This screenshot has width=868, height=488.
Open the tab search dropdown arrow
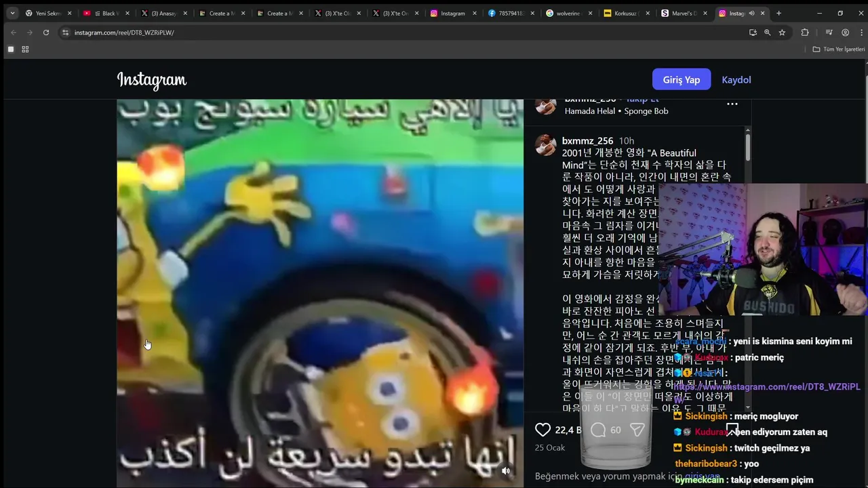12,13
